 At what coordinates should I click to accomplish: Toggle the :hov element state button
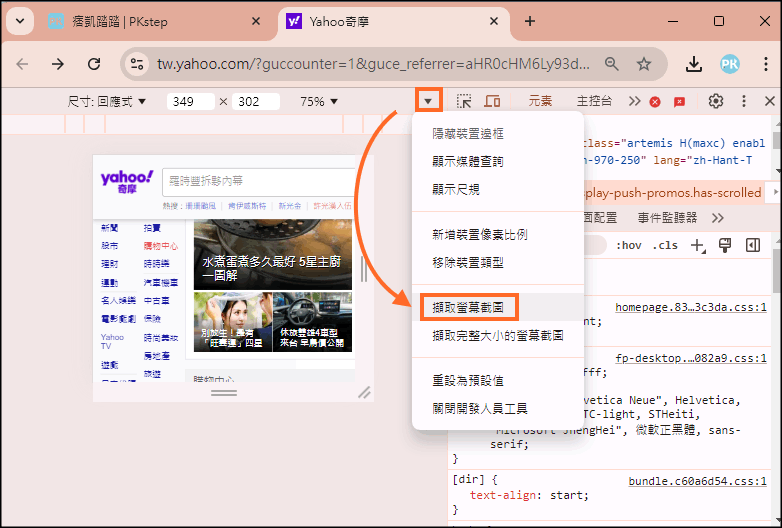(x=628, y=245)
